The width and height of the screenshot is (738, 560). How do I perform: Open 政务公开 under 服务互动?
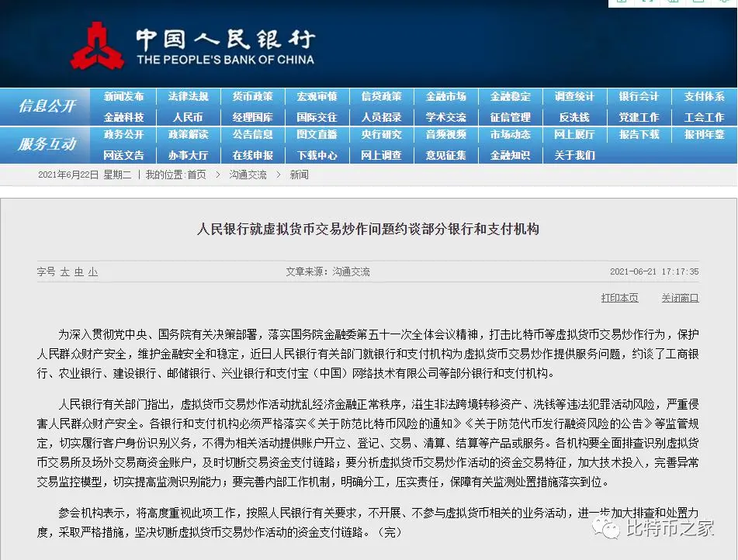pyautogui.click(x=123, y=135)
